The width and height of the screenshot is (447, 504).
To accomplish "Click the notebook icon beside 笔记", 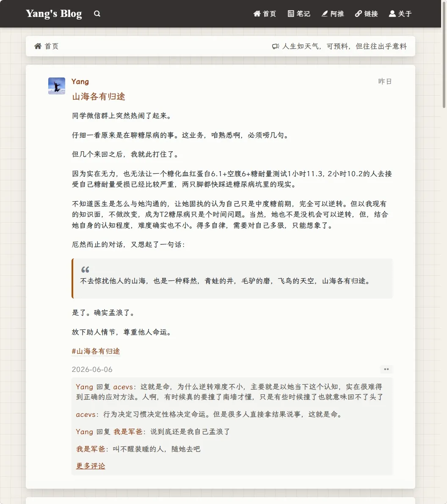I will (291, 14).
